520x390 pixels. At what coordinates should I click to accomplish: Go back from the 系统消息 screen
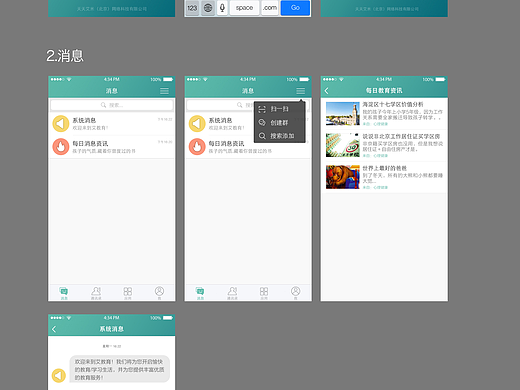coord(54,329)
